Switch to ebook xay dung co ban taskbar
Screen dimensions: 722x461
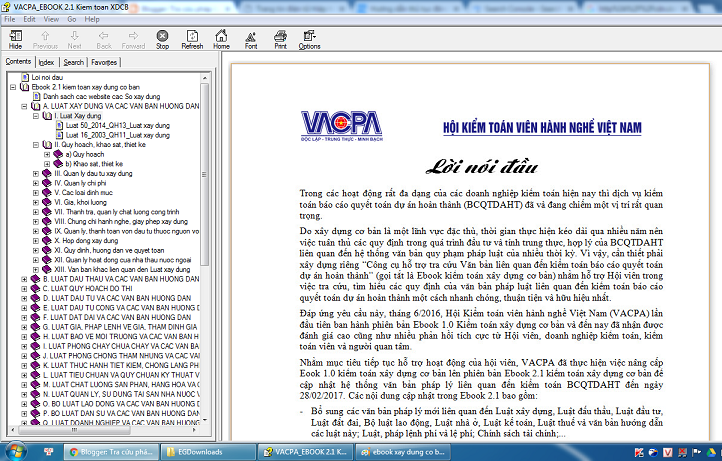pos(403,452)
